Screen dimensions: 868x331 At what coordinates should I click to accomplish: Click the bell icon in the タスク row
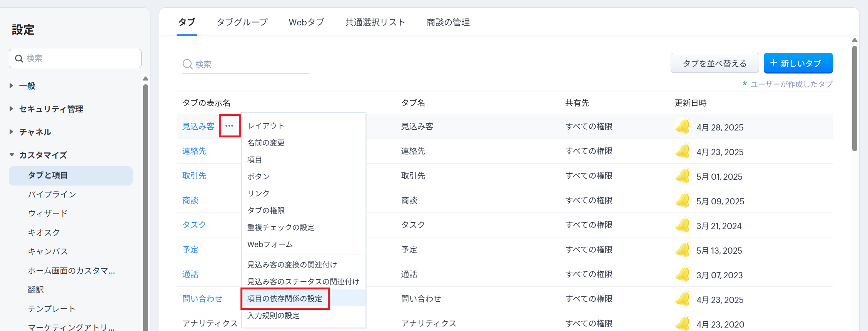[x=683, y=225]
